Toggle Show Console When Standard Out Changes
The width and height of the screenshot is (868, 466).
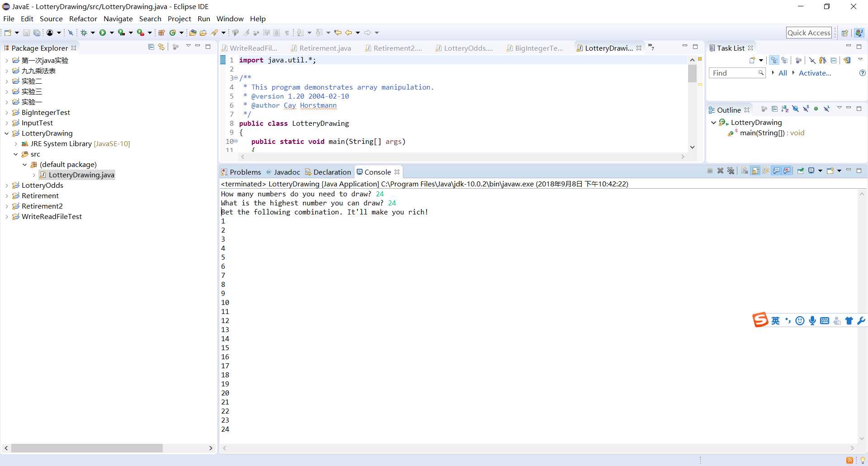(777, 171)
